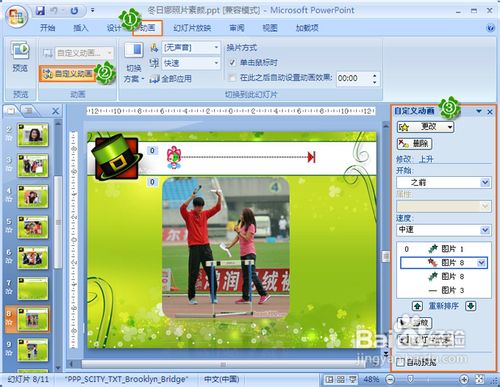Click animation star icon beside slide 8

click(9, 322)
